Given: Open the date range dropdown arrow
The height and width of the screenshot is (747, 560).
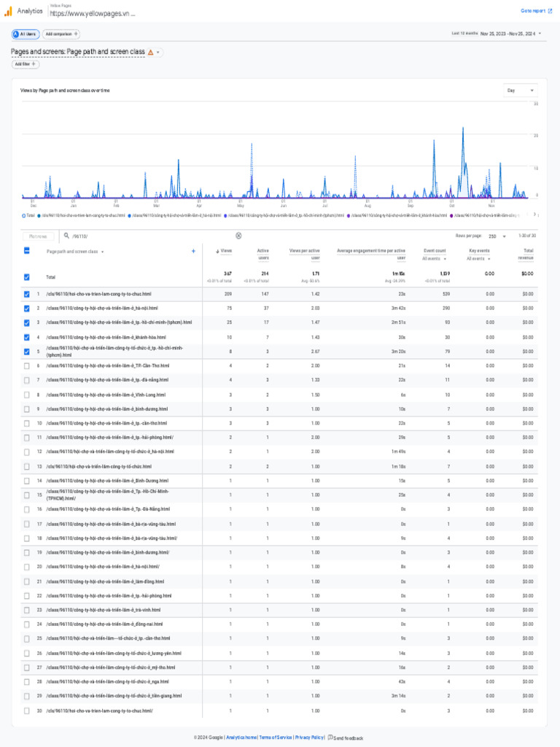Looking at the screenshot, I should (x=540, y=34).
